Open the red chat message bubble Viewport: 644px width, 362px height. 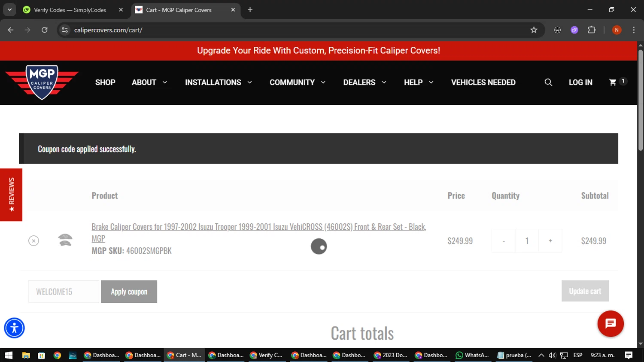(x=611, y=324)
